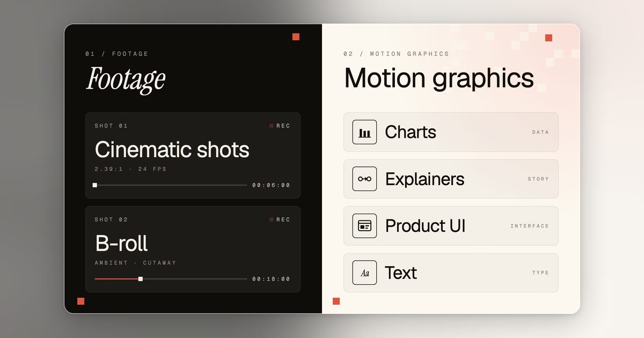The width and height of the screenshot is (644, 338).
Task: Select the "B-roll" title
Action: pos(121,243)
